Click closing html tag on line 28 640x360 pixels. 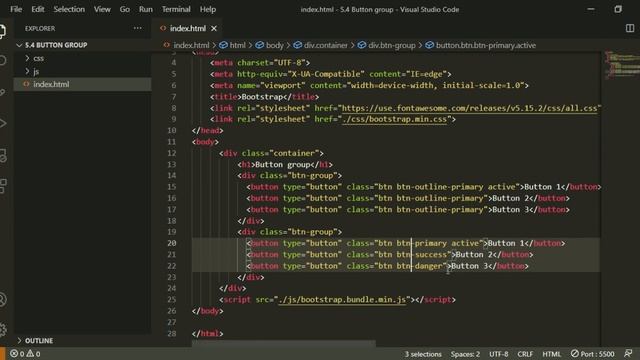tap(208, 333)
